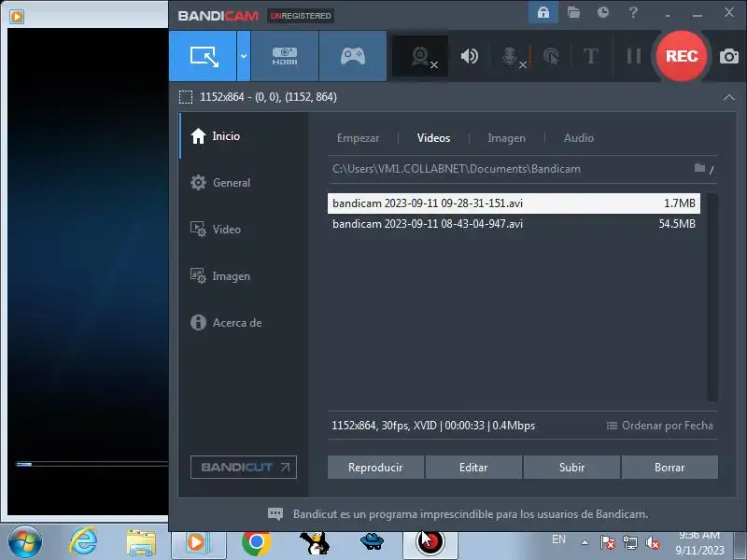Viewport: 747px width, 560px height.
Task: Toggle the speaker sound icon
Action: pyautogui.click(x=470, y=56)
